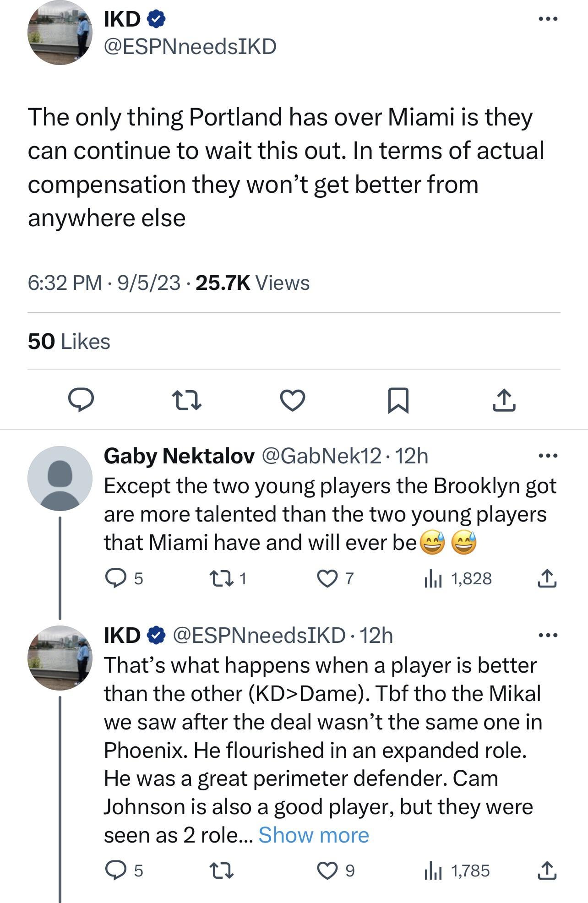Share Gaby Nektalov's reply
588x903 pixels.
coord(547,579)
